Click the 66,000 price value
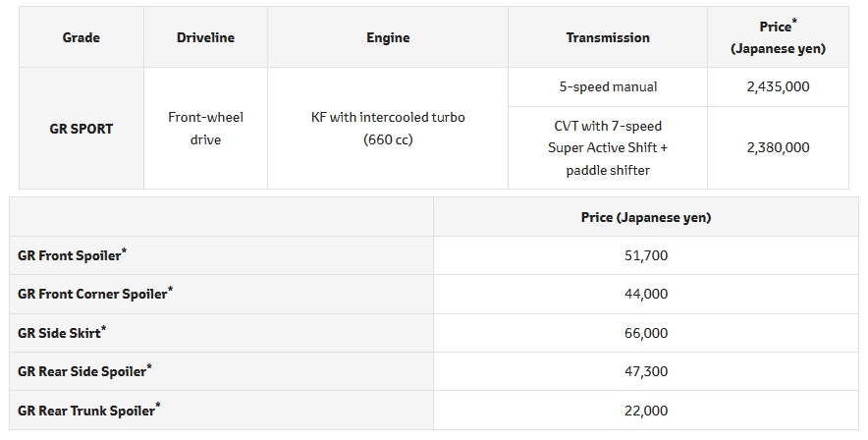 tap(645, 333)
